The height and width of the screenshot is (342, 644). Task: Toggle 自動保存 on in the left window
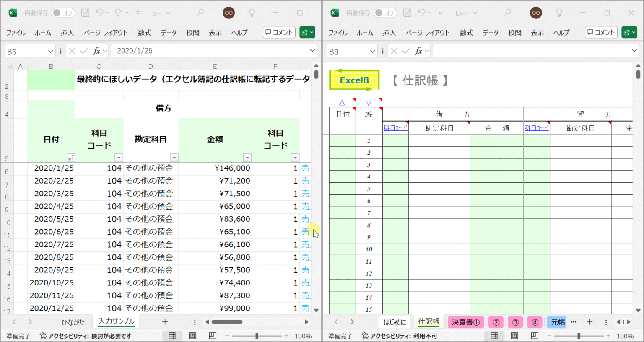pos(63,13)
